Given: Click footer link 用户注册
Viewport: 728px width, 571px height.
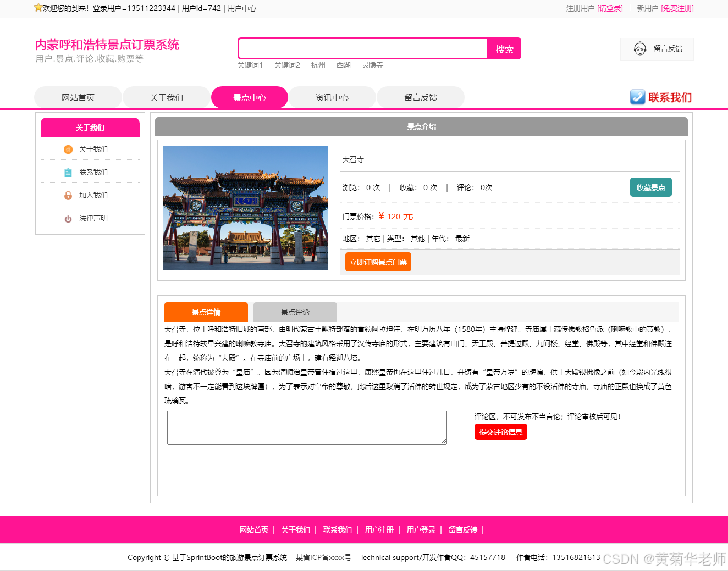Looking at the screenshot, I should 379,530.
